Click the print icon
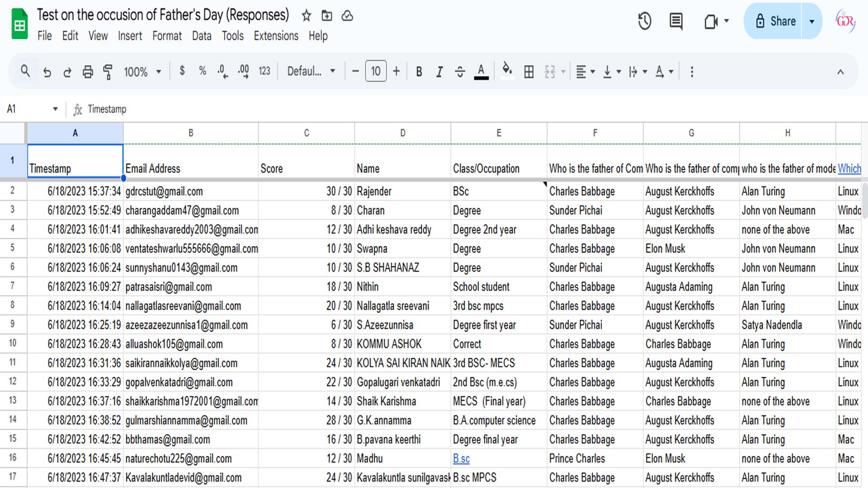This screenshot has height=488, width=868. pos(88,72)
